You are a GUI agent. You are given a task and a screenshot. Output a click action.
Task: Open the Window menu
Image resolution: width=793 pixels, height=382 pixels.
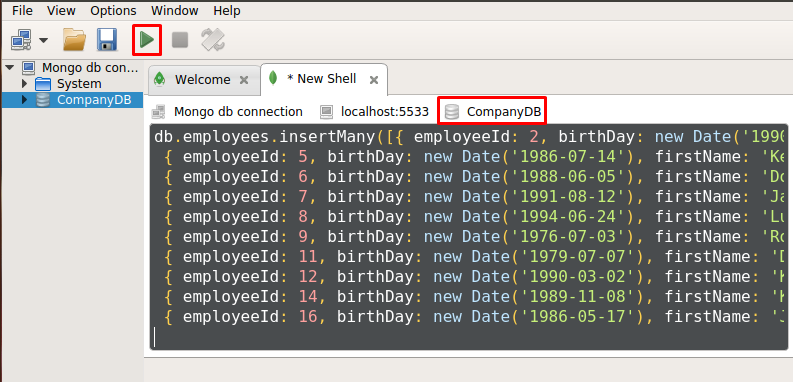pyautogui.click(x=174, y=10)
